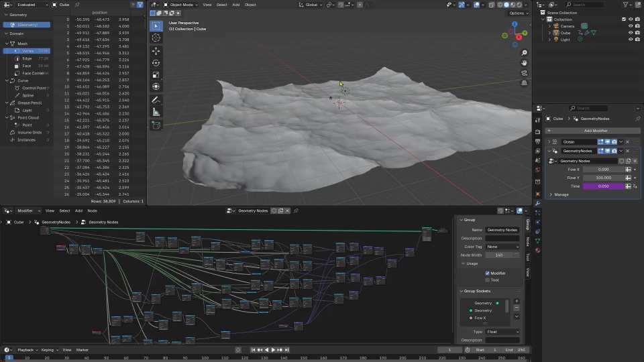Open the Modifiers wrench properties tab
The image size is (644, 362).
click(537, 203)
